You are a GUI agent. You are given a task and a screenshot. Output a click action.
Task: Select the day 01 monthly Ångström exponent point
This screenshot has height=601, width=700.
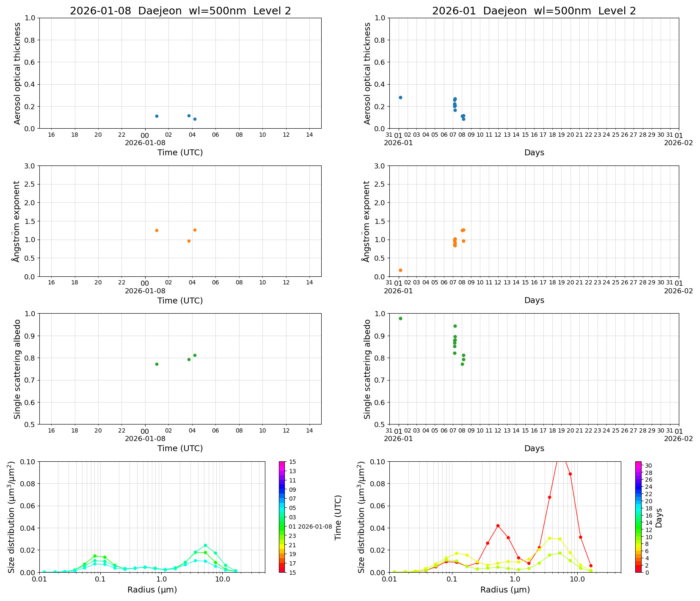click(x=400, y=270)
